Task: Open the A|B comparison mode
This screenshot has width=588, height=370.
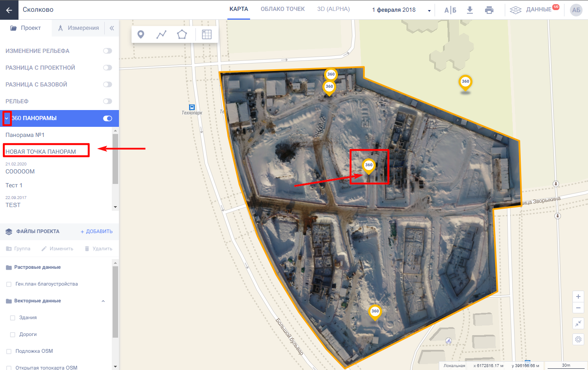Action: (450, 10)
